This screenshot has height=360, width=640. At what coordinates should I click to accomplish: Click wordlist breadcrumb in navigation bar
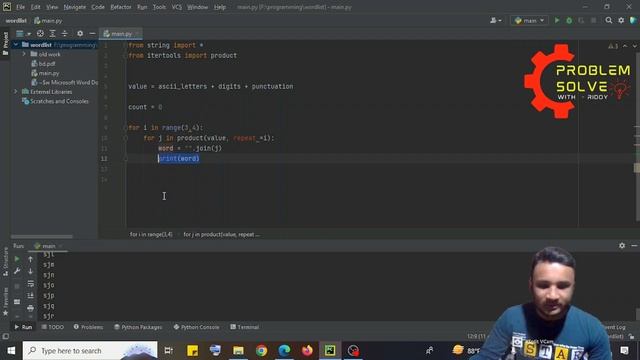[16, 20]
